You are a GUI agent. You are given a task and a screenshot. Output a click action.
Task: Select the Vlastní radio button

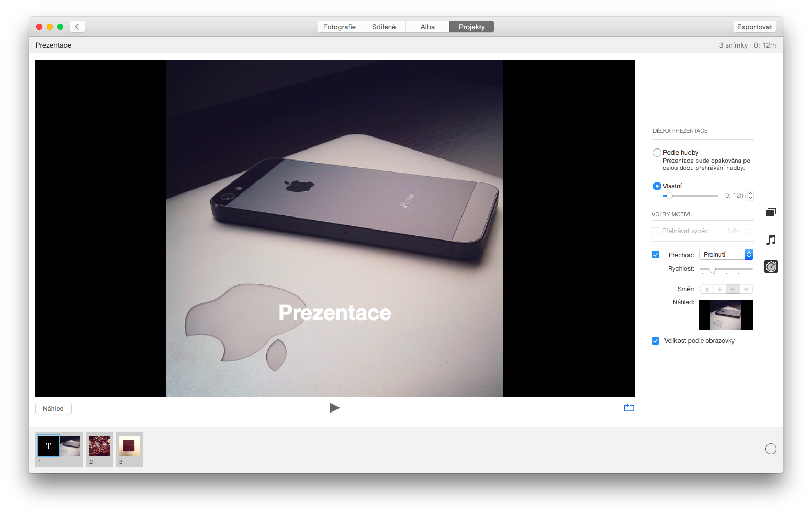point(657,186)
